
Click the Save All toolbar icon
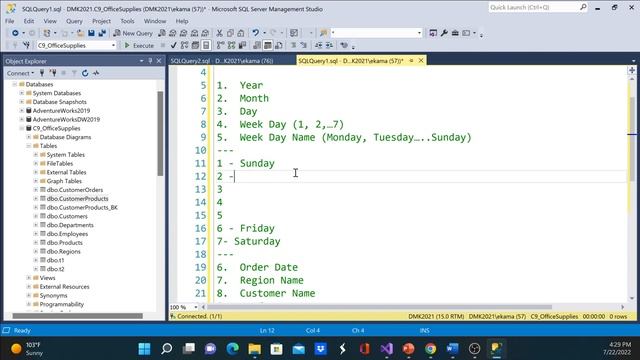pos(102,33)
